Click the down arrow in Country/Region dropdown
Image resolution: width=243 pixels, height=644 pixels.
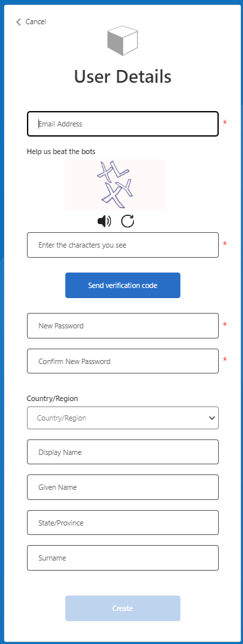click(x=212, y=418)
